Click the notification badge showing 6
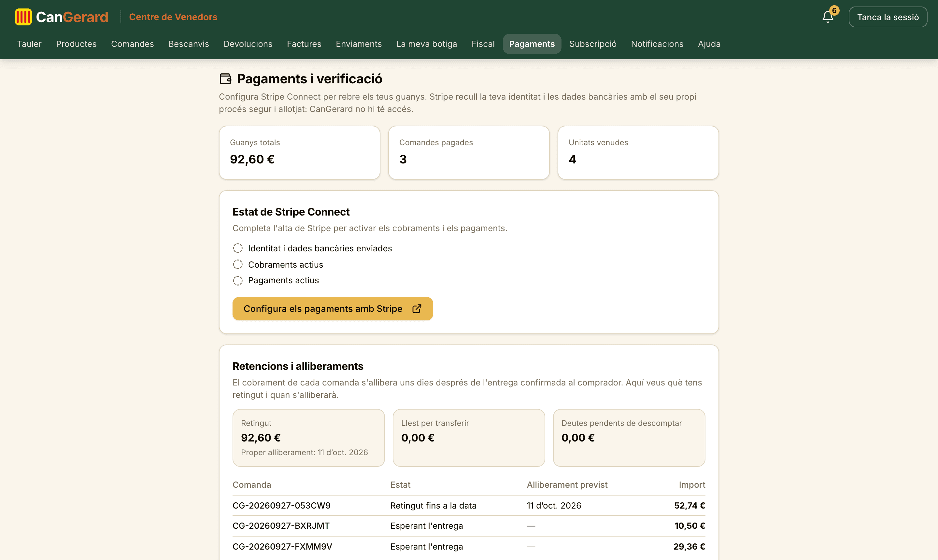This screenshot has height=560, width=938. pos(834,10)
